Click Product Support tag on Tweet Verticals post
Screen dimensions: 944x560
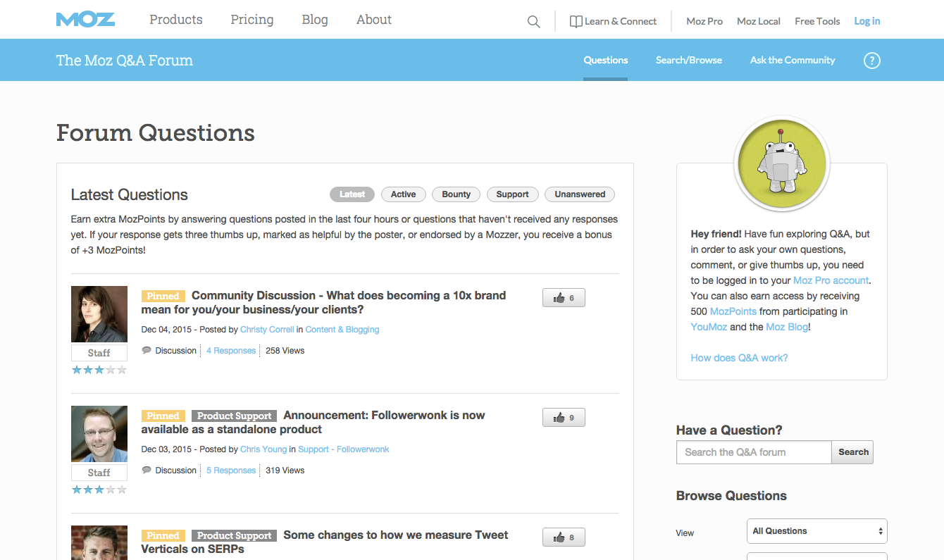[x=234, y=536]
